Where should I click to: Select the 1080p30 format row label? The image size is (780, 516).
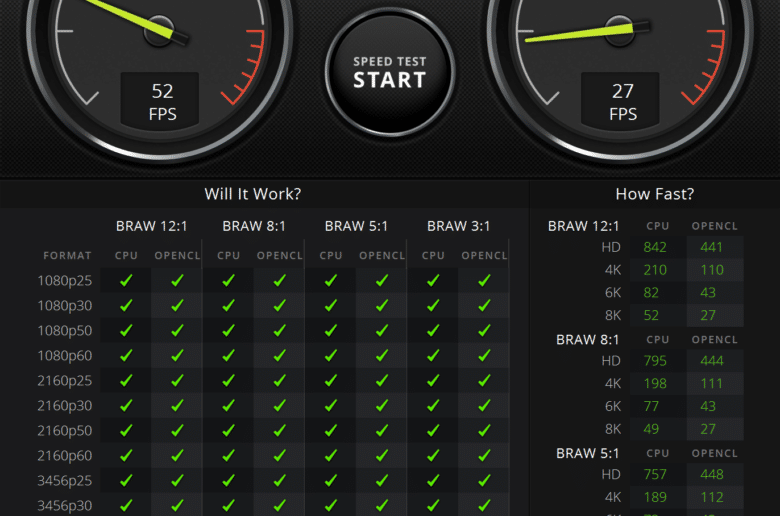(x=65, y=306)
